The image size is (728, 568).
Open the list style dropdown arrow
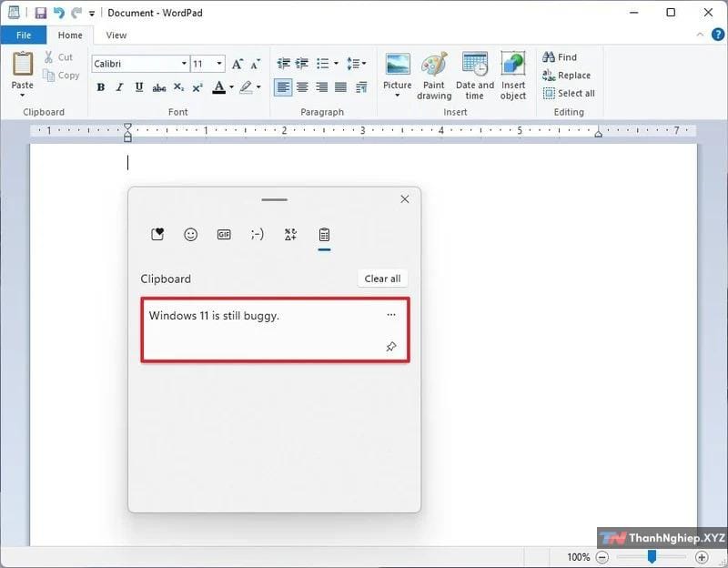pos(336,63)
